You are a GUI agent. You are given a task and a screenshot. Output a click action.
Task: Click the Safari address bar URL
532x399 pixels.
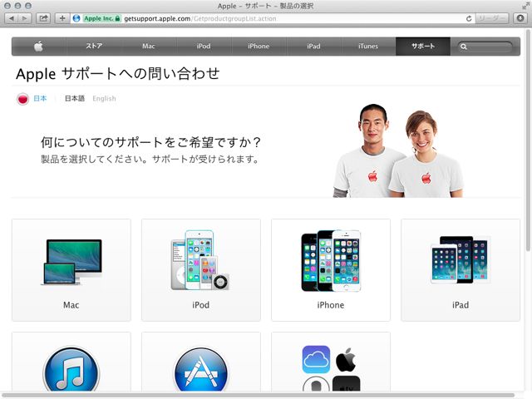coord(200,18)
